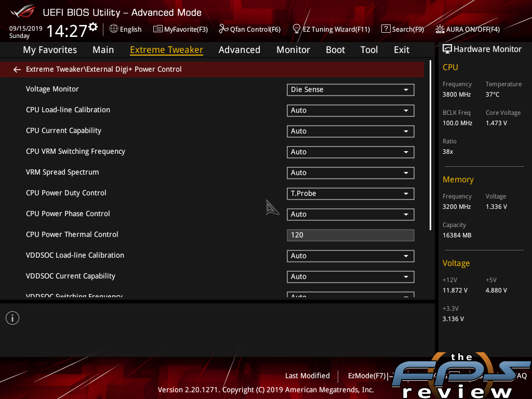
Task: Select the CPU Current Capability label
Action: pyautogui.click(x=63, y=130)
